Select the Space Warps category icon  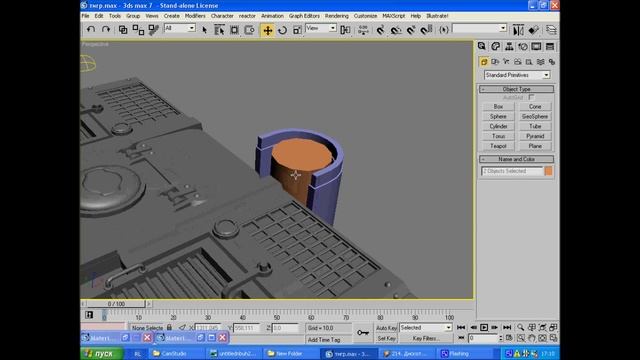(x=540, y=62)
